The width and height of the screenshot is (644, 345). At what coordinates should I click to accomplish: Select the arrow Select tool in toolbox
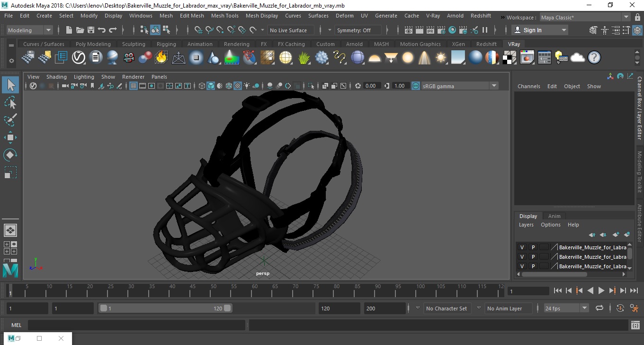(x=10, y=85)
